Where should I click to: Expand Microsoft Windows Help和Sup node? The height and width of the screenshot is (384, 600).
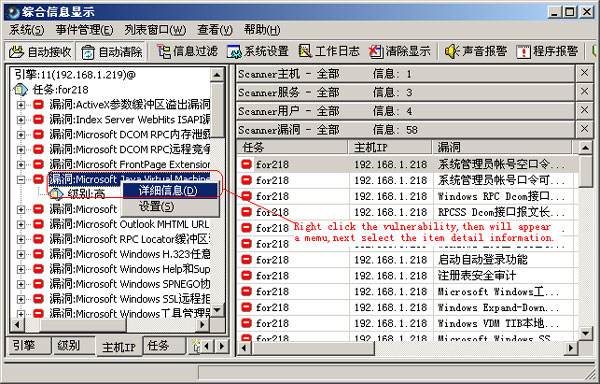(x=21, y=269)
